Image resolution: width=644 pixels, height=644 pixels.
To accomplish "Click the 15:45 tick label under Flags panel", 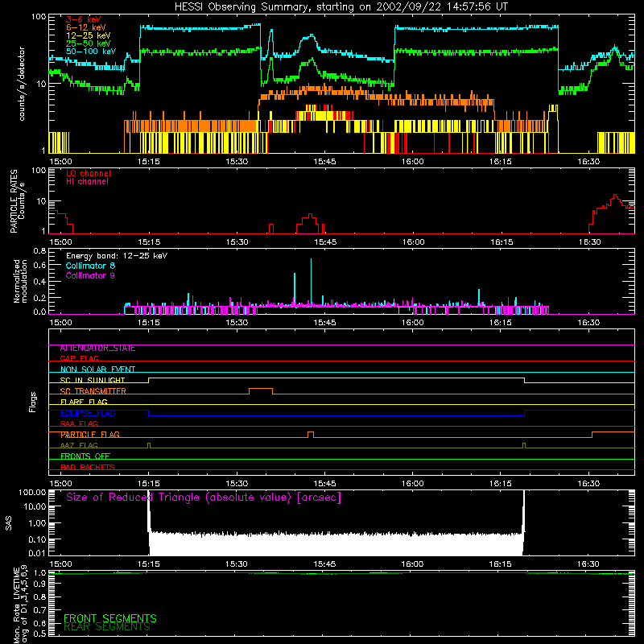I will click(x=324, y=484).
